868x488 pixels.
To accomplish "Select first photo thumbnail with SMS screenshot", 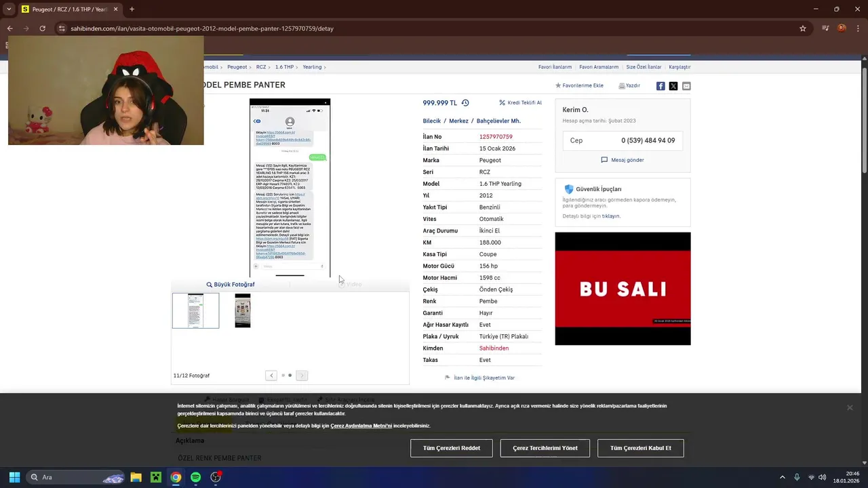I will point(195,310).
